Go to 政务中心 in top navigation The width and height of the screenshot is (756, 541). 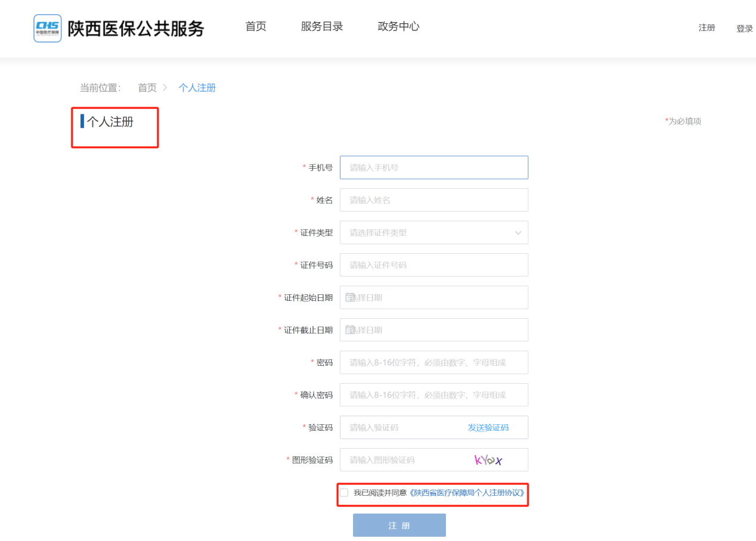click(x=398, y=27)
